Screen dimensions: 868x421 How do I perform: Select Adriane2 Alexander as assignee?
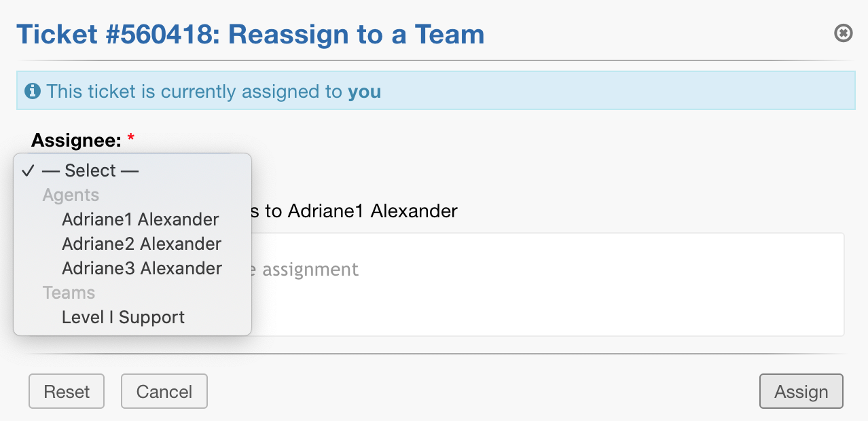pyautogui.click(x=141, y=244)
